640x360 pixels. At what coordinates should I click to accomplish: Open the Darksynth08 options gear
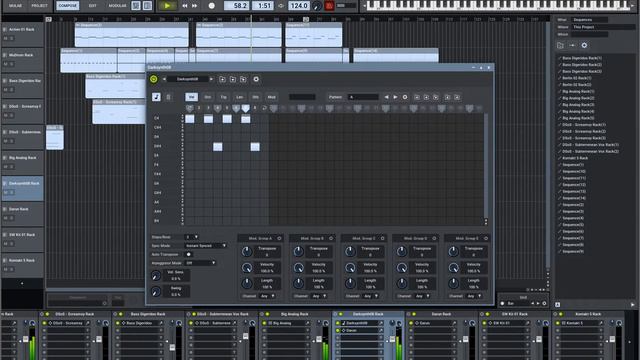pyautogui.click(x=256, y=79)
